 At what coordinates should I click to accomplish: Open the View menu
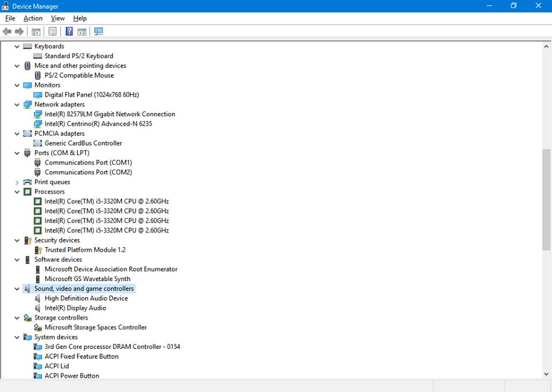click(57, 18)
